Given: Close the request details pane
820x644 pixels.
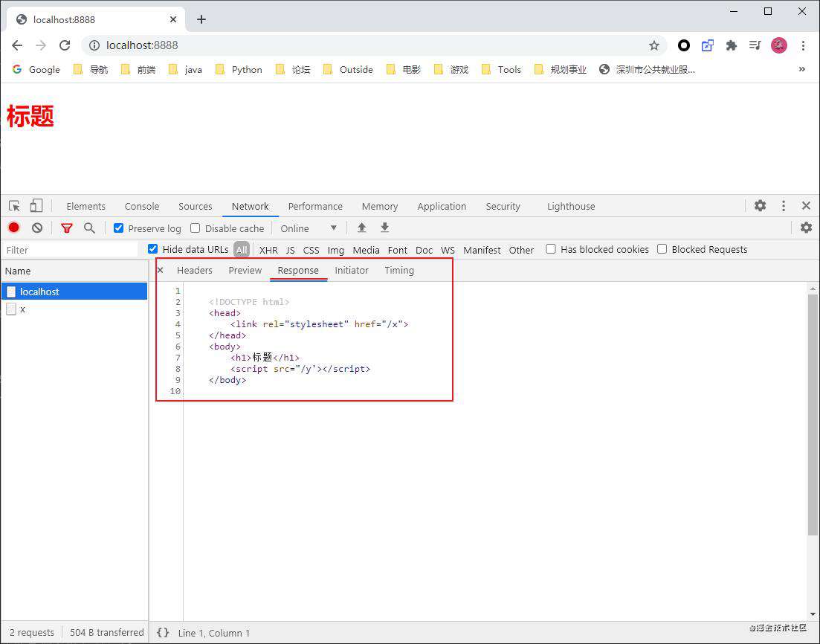Looking at the screenshot, I should pyautogui.click(x=161, y=270).
